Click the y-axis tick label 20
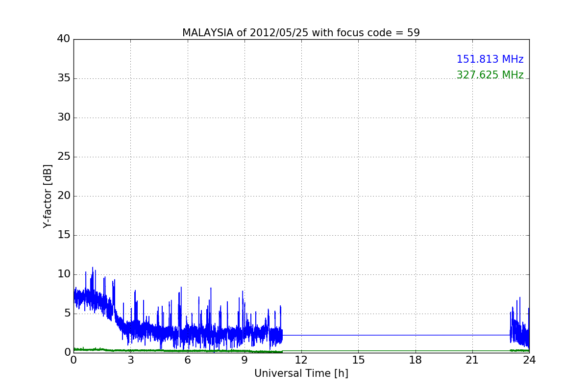588x392 pixels. (x=63, y=196)
